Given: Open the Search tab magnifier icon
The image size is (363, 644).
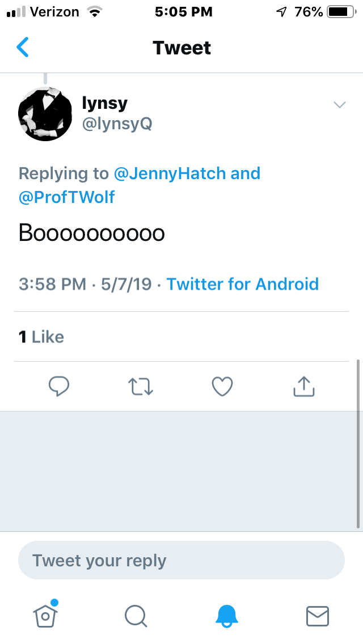Looking at the screenshot, I should coord(136,615).
